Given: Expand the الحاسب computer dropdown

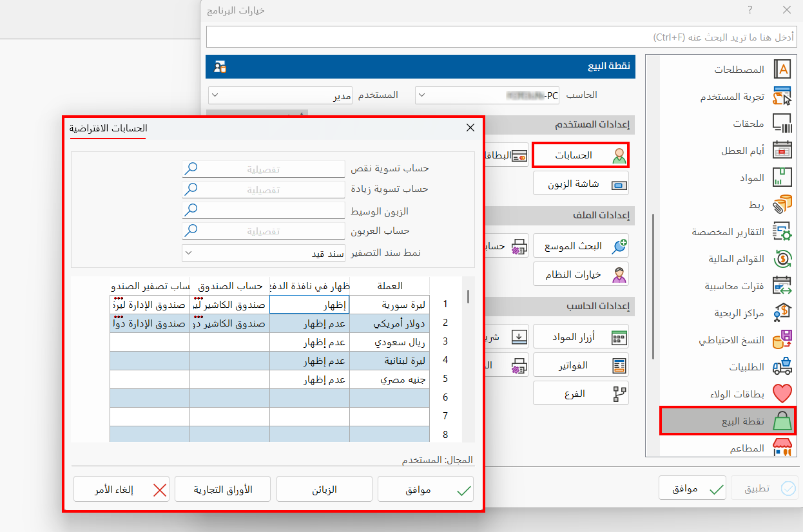Looking at the screenshot, I should tap(487, 95).
